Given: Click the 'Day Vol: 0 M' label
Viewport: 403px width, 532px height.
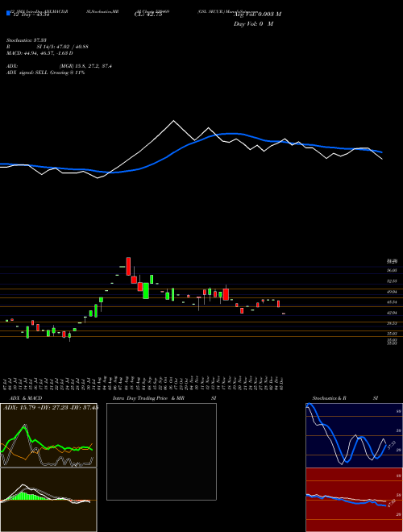Looking at the screenshot, I should tap(253, 24).
